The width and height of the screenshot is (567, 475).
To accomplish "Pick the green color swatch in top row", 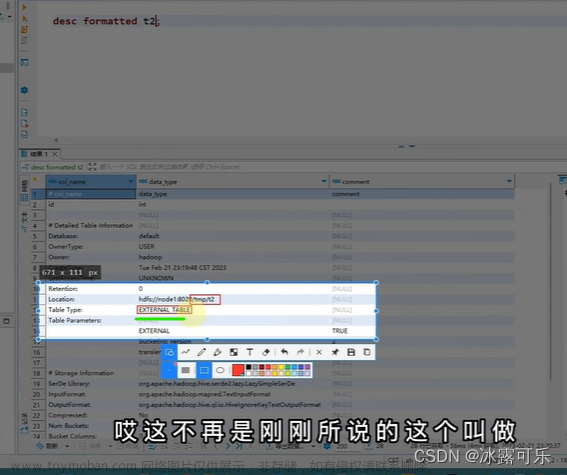I will (287, 367).
